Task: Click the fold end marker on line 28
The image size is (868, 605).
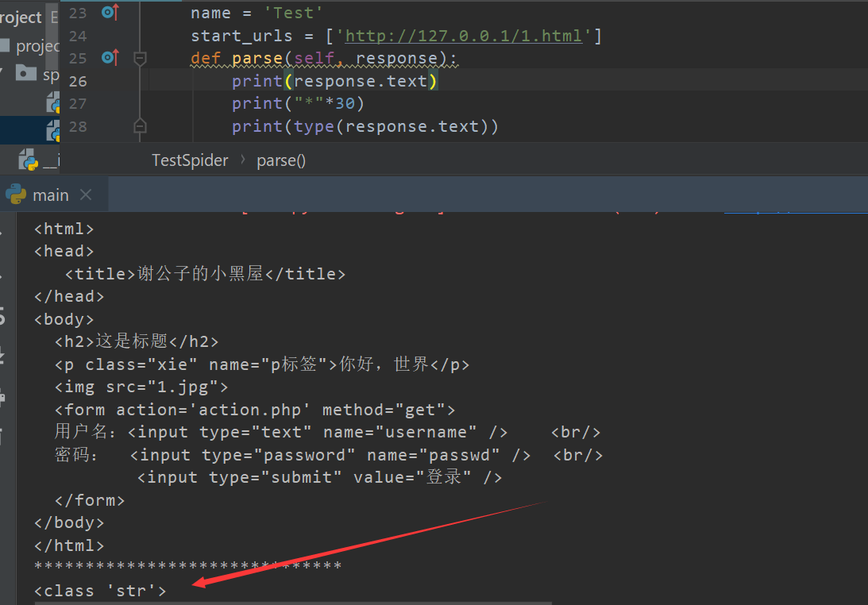Action: pyautogui.click(x=140, y=126)
